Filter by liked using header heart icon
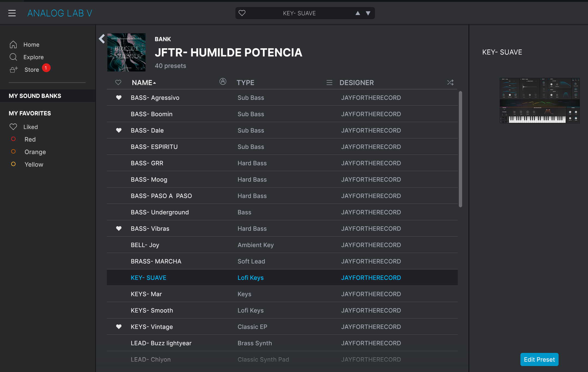 [x=118, y=82]
